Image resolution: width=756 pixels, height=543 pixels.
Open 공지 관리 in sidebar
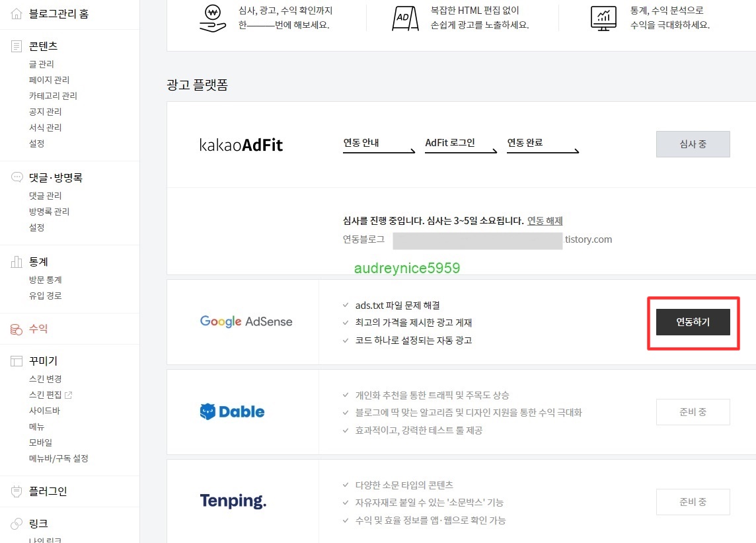(x=46, y=112)
